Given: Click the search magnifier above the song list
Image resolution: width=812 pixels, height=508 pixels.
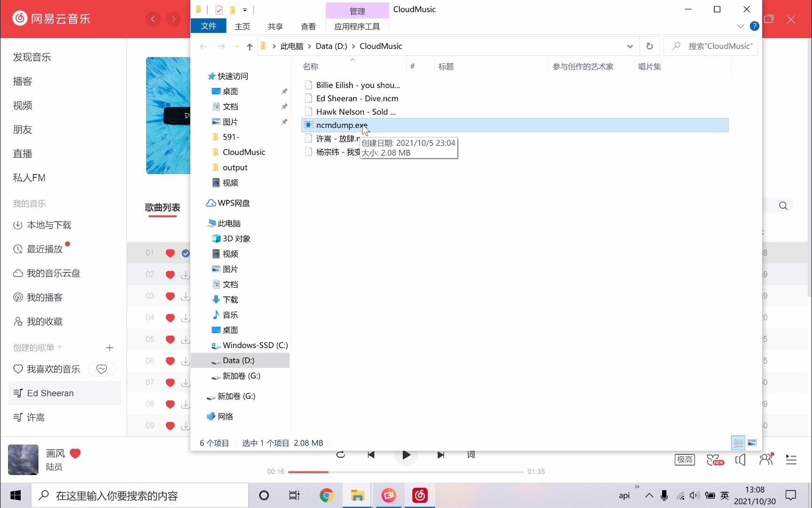Looking at the screenshot, I should (x=783, y=206).
